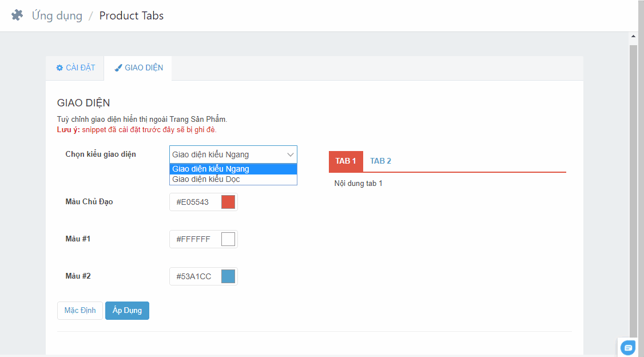Click the Mặc Định button
The image size is (644, 357).
pyautogui.click(x=80, y=310)
